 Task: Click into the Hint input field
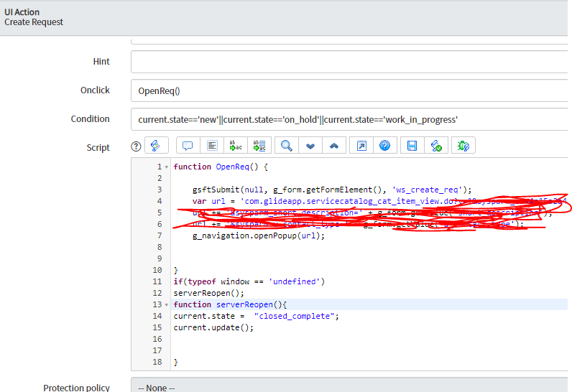(x=349, y=62)
